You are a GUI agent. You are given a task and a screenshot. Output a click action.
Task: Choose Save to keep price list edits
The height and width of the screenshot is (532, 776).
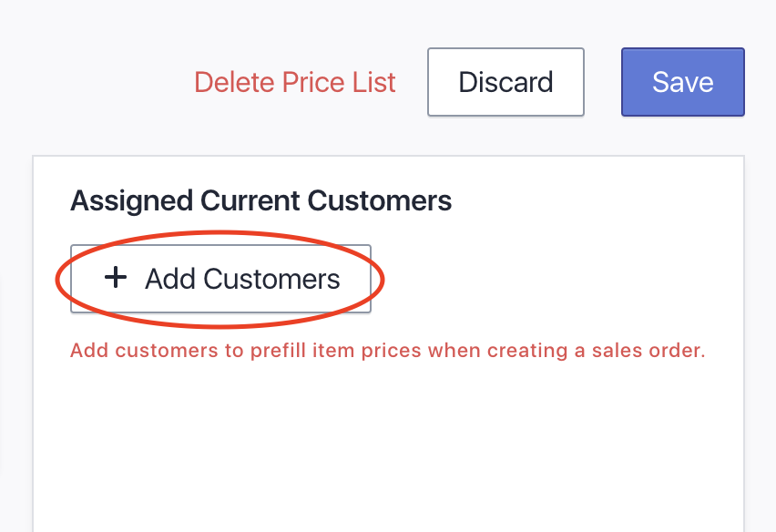682,82
